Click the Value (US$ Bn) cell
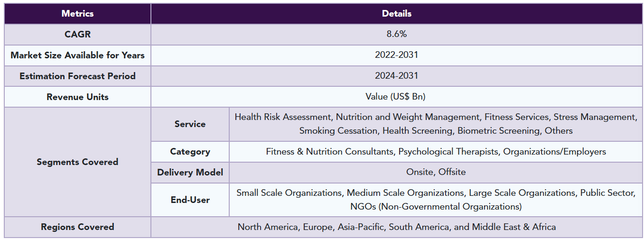This screenshot has width=644, height=239. coord(396,97)
